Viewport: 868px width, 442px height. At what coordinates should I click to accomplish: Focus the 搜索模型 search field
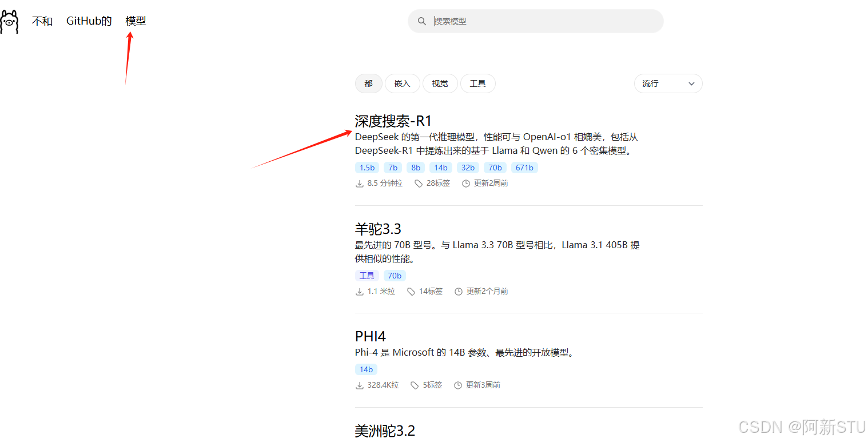point(536,21)
